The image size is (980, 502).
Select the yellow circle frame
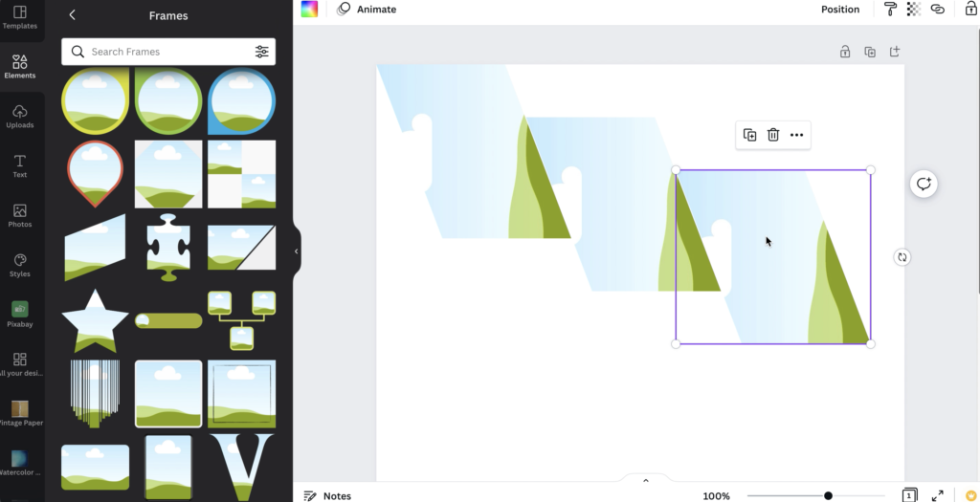point(95,101)
